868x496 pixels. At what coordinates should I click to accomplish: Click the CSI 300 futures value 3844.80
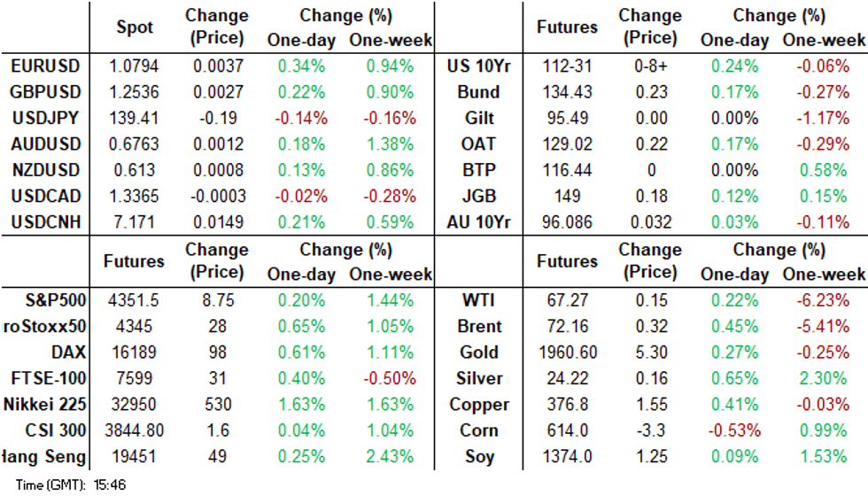tap(134, 431)
